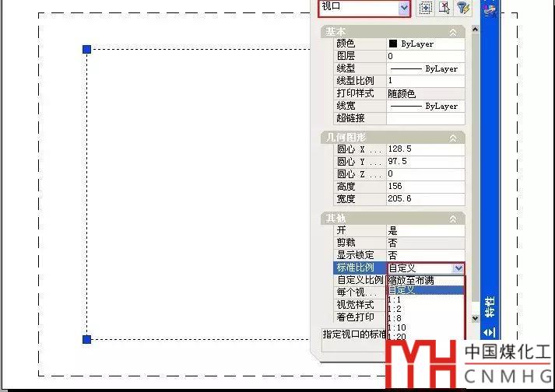Click the 显示锁定 value 否
Image resolution: width=555 pixels, height=392 pixels.
426,255
